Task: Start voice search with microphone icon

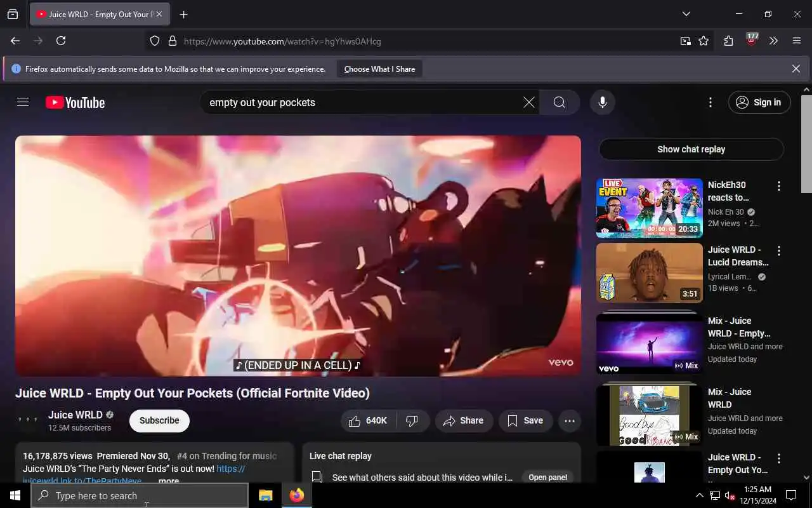Action: [x=602, y=102]
